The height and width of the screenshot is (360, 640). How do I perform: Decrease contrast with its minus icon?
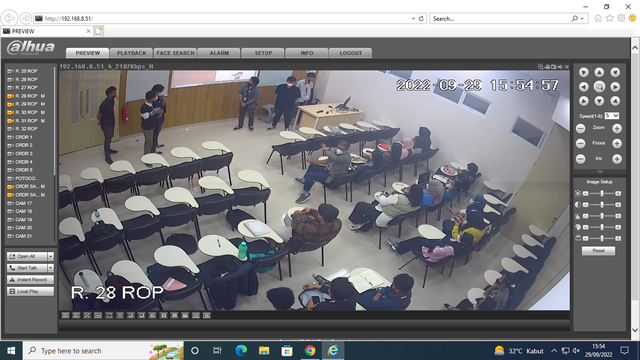click(586, 204)
